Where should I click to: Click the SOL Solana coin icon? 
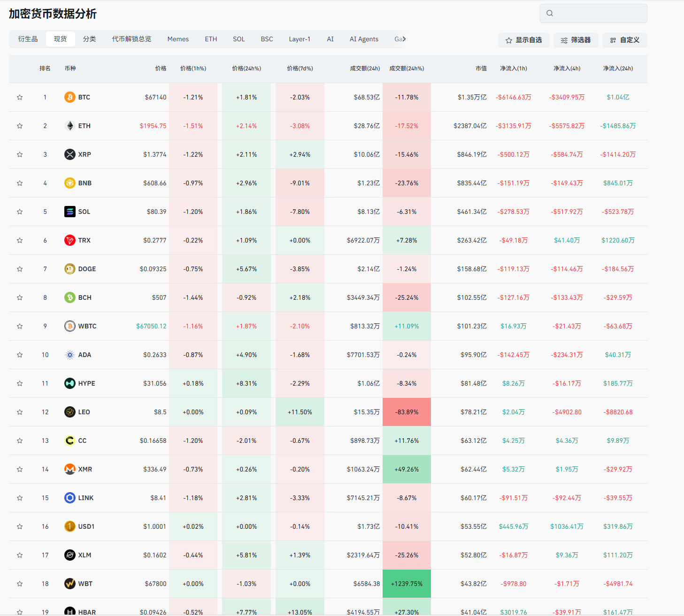pos(69,212)
